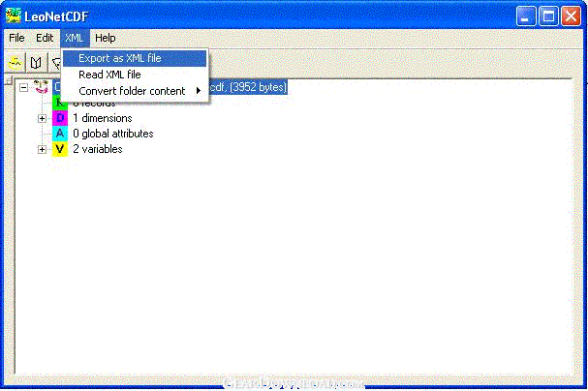Click the yellow smiley toolbar icon
The image size is (588, 391).
tap(15, 63)
